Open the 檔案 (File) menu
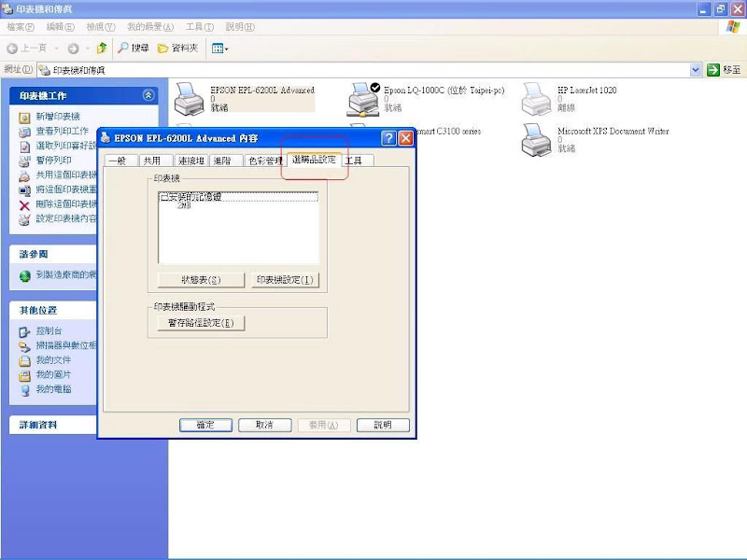The height and width of the screenshot is (560, 747). [21, 27]
